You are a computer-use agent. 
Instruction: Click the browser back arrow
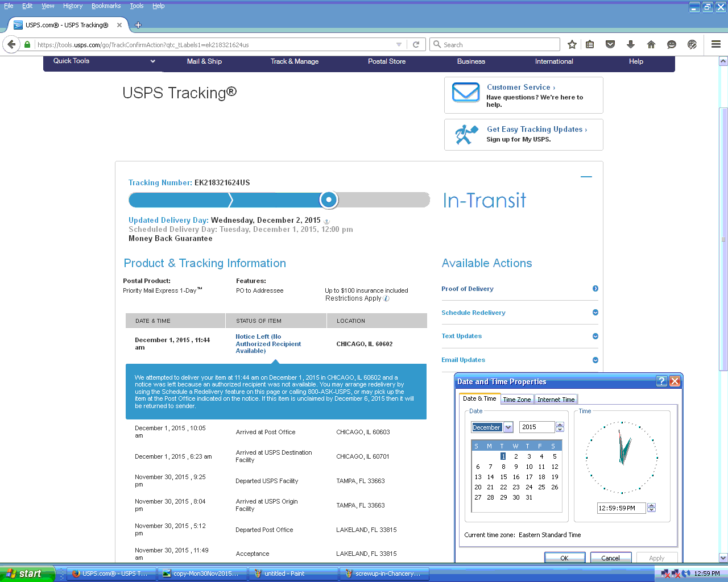pyautogui.click(x=11, y=44)
